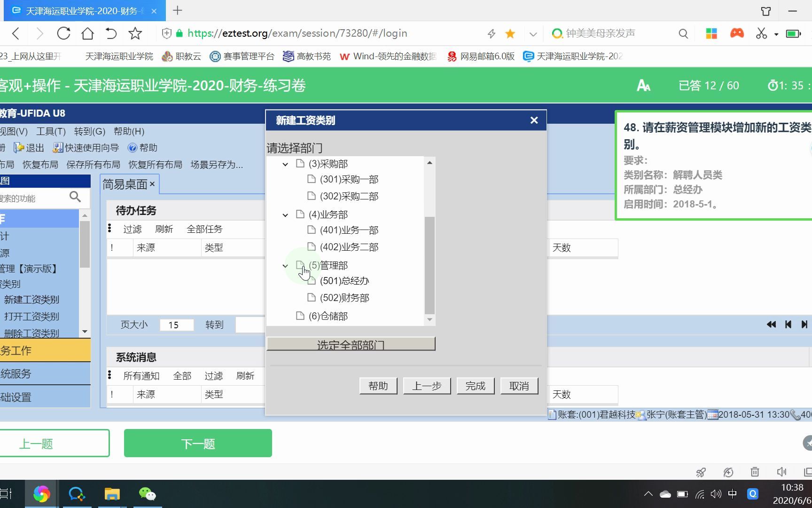Click the skin shirt icon in title bar
The width and height of the screenshot is (812, 508).
click(x=766, y=11)
